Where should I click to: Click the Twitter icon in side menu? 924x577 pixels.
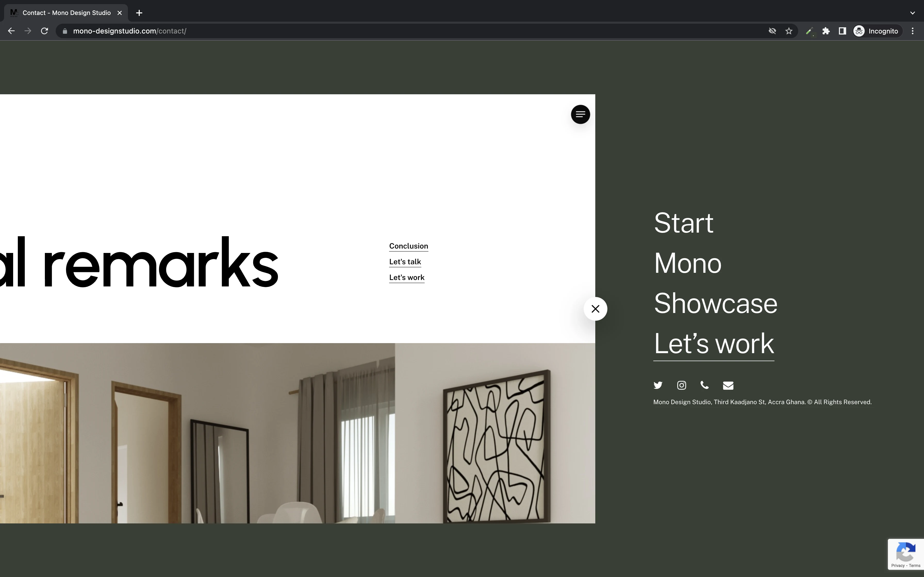[657, 385]
